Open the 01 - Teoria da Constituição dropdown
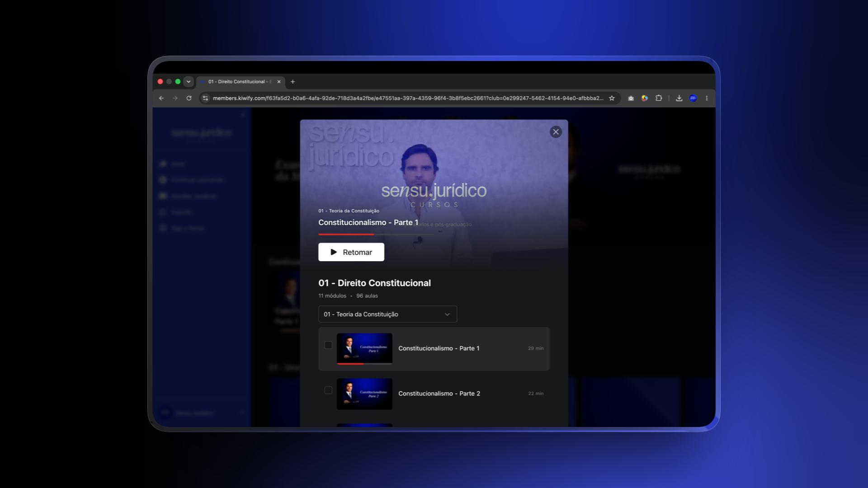Viewport: 868px width, 488px height. point(387,314)
